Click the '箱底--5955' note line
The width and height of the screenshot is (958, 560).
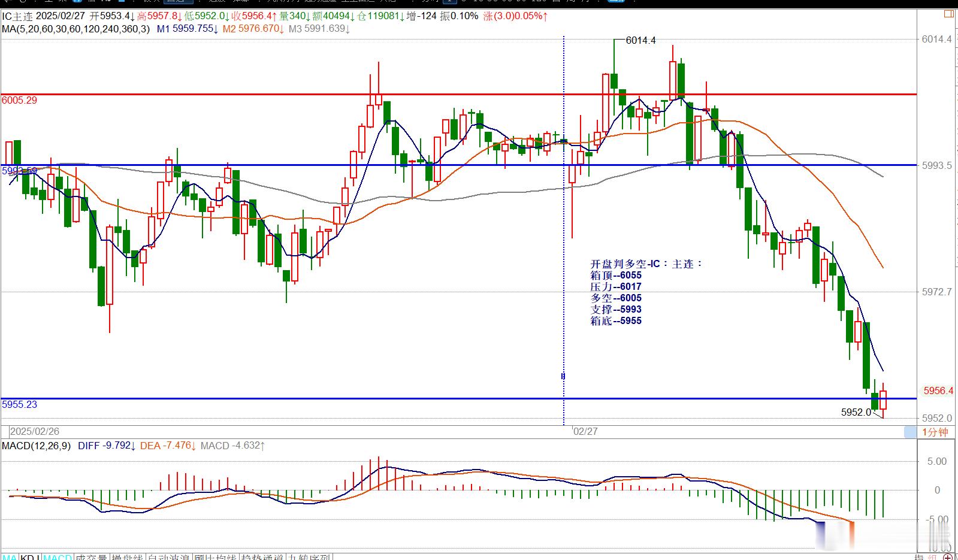tap(616, 321)
